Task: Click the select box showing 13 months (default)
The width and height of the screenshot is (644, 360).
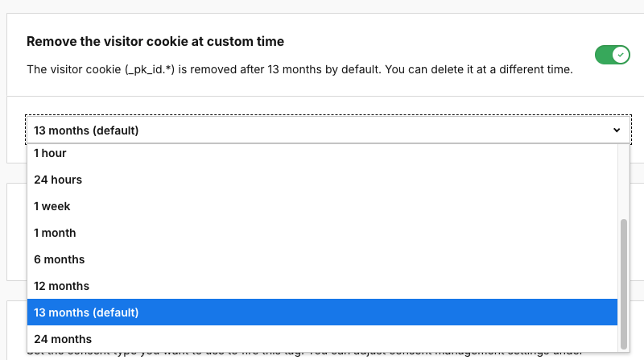Action: click(x=322, y=130)
